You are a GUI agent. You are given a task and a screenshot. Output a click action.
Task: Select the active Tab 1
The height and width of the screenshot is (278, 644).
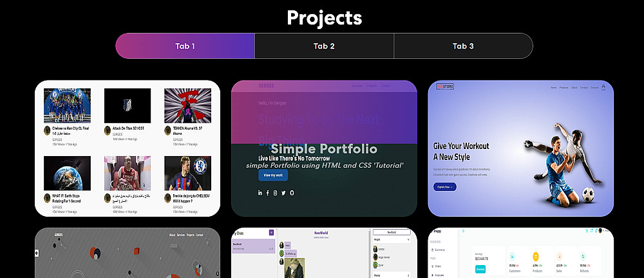(x=185, y=46)
